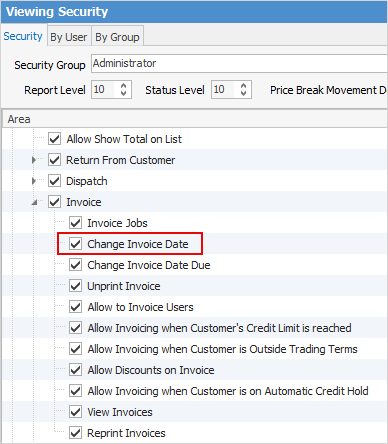Select the View Invoices label

[x=120, y=412]
